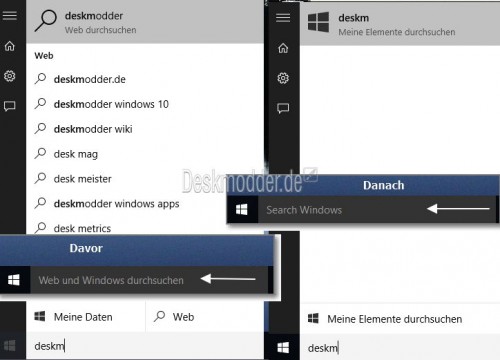
Task: Switch to Meine Daten tab
Action: tap(86, 317)
